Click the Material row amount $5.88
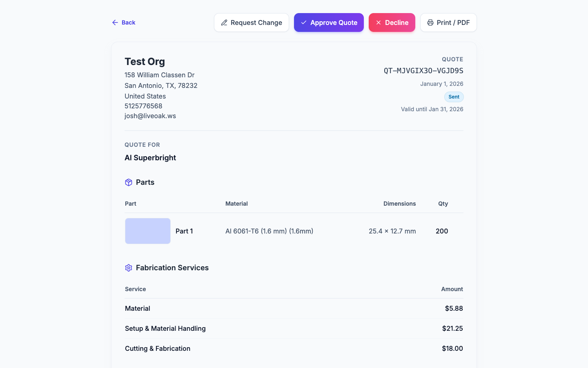588x368 pixels. click(454, 308)
